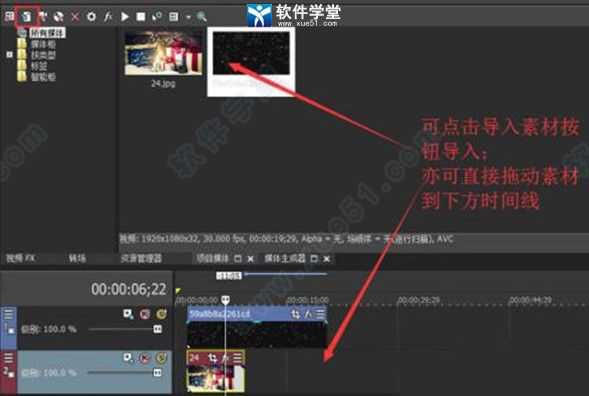Image resolution: width=589 pixels, height=396 pixels.
Task: Open media properties via the gear icon
Action: [91, 17]
